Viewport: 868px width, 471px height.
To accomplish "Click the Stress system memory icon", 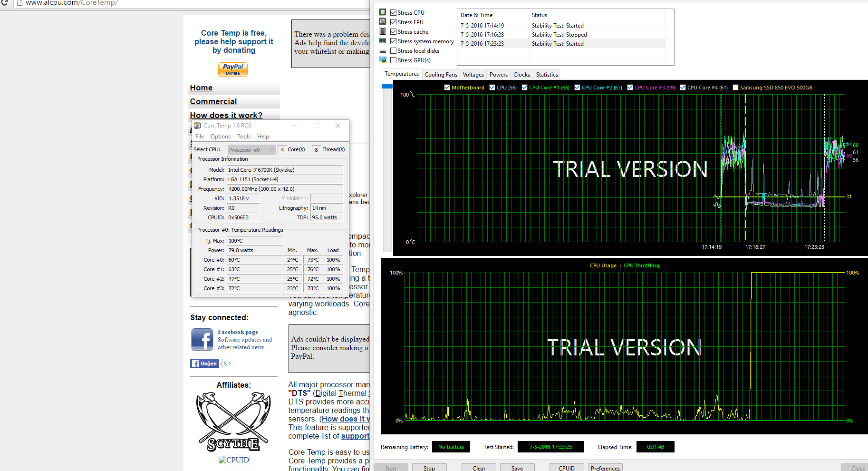I will pos(383,41).
